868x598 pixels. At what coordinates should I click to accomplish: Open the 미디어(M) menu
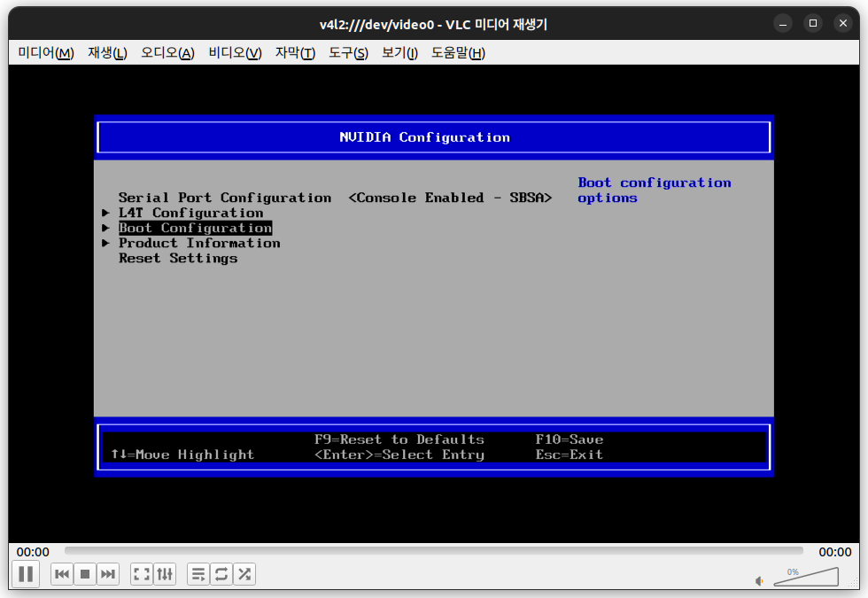point(46,52)
